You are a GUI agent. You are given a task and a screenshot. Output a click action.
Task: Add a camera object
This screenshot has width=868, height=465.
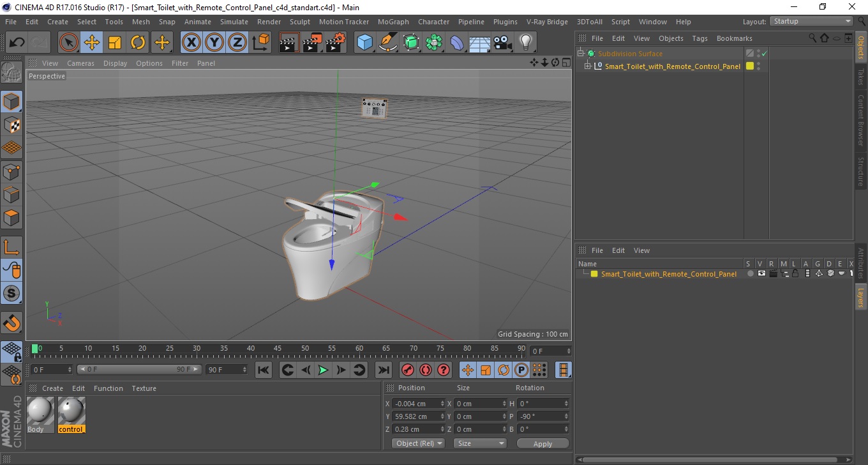coord(502,43)
